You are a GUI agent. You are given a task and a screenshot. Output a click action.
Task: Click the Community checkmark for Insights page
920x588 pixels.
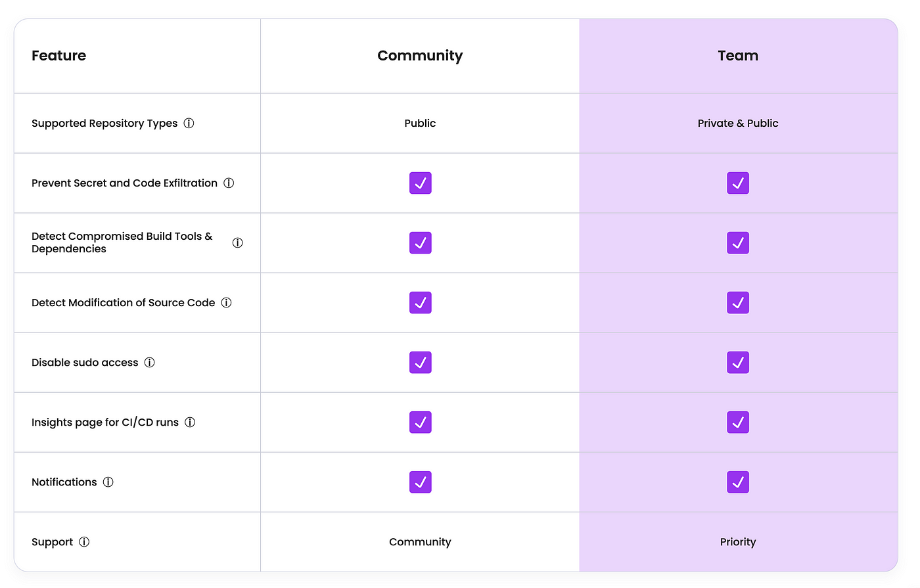(x=420, y=422)
